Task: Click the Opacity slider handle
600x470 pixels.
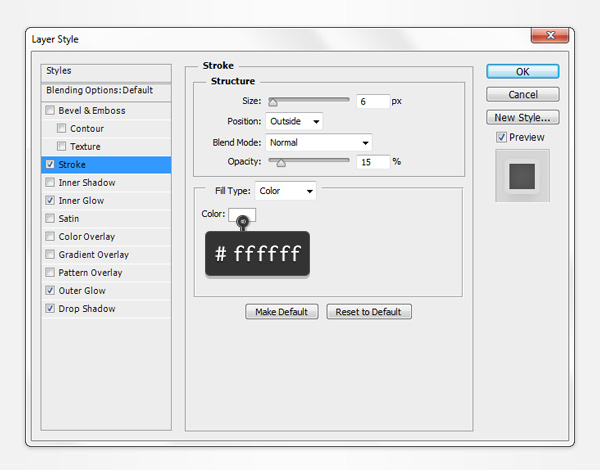Action: pos(281,163)
